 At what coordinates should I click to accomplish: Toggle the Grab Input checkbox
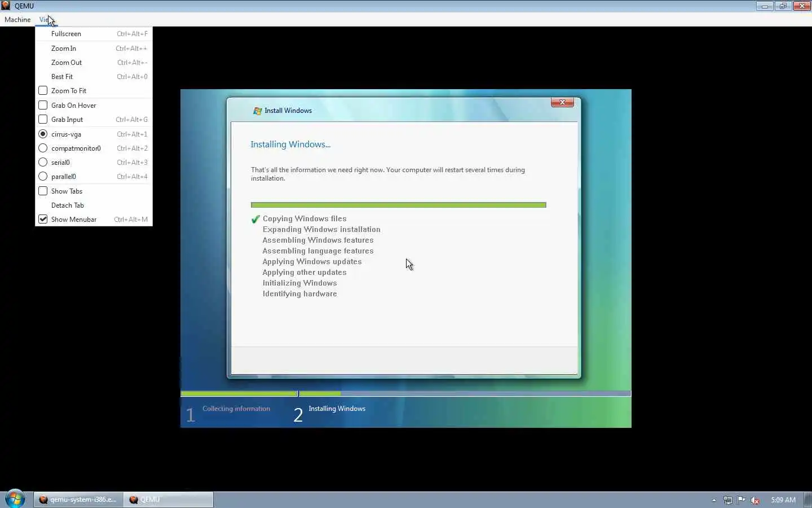point(43,119)
